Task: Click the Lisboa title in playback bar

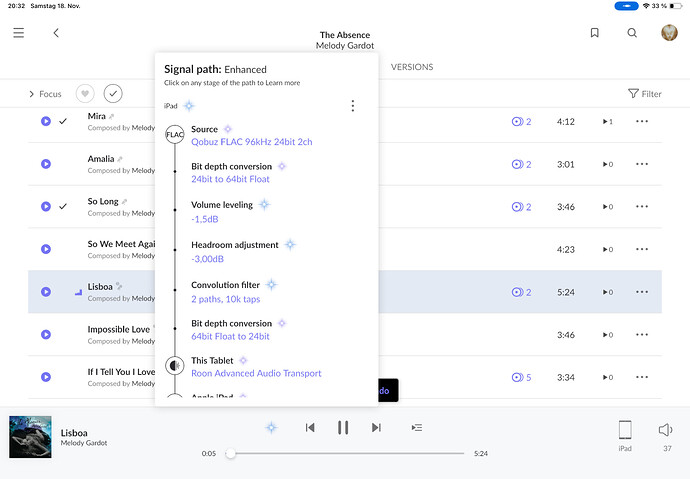Action: click(74, 433)
